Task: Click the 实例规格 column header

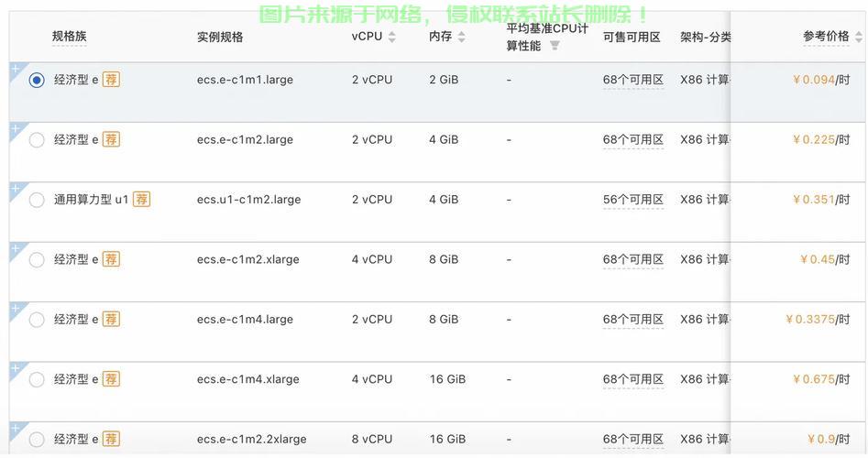Action: click(x=220, y=37)
